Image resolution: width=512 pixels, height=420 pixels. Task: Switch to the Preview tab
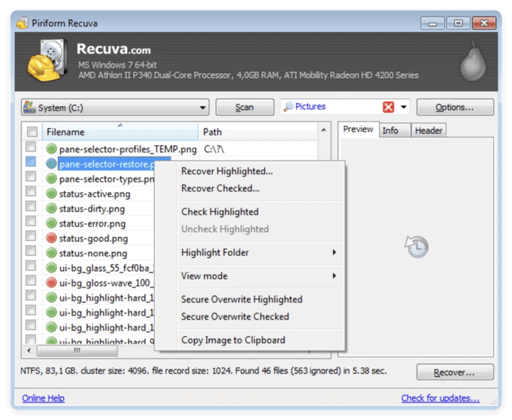[358, 129]
